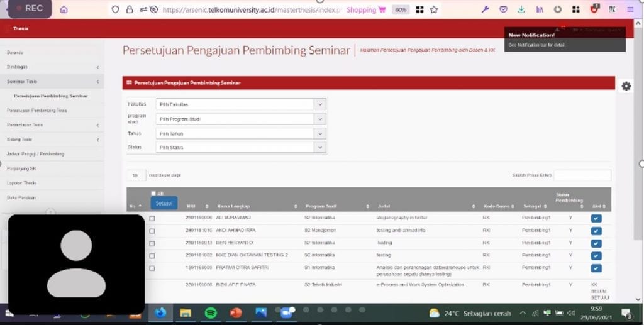The height and width of the screenshot is (325, 644).
Task: Launch PowerPoint from the taskbar
Action: point(236,312)
